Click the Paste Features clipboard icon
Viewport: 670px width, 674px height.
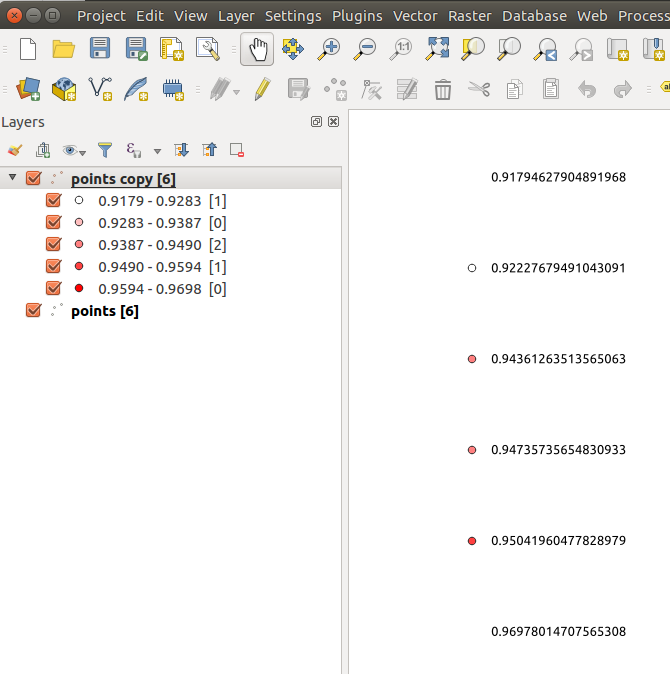(551, 89)
